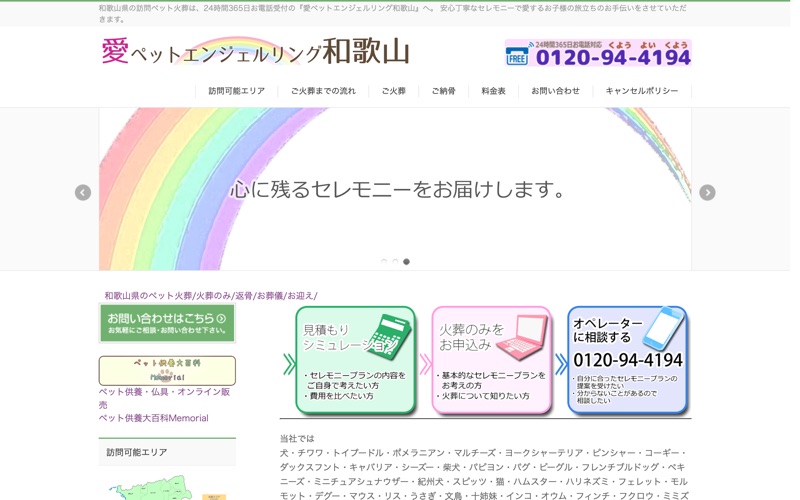This screenshot has width=800, height=500.
Task: Open the ご火葬 menu item
Action: [393, 91]
